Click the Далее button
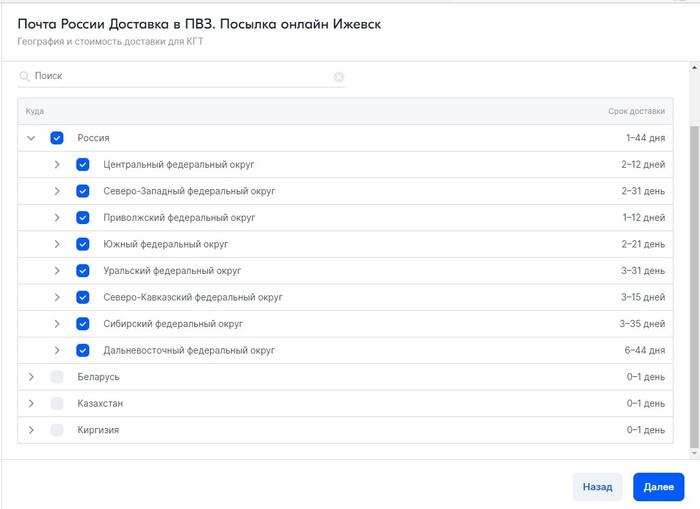The image size is (700, 509). (x=658, y=487)
